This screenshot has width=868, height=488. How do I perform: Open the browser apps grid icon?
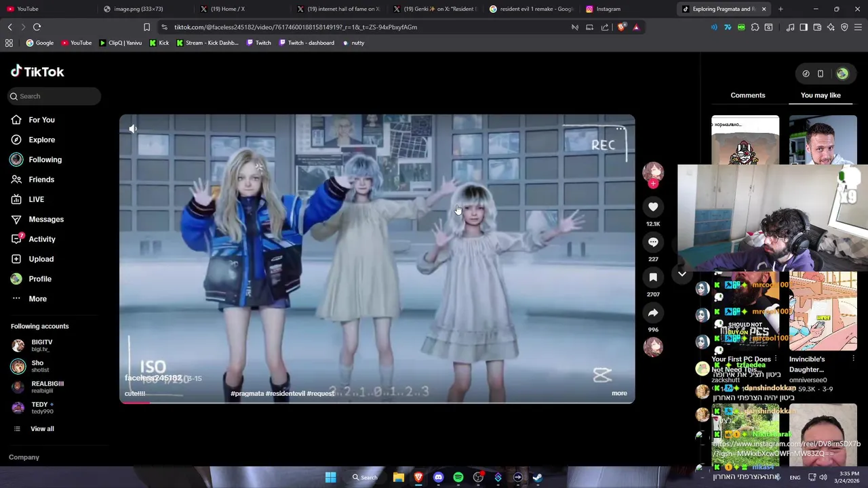[9, 43]
